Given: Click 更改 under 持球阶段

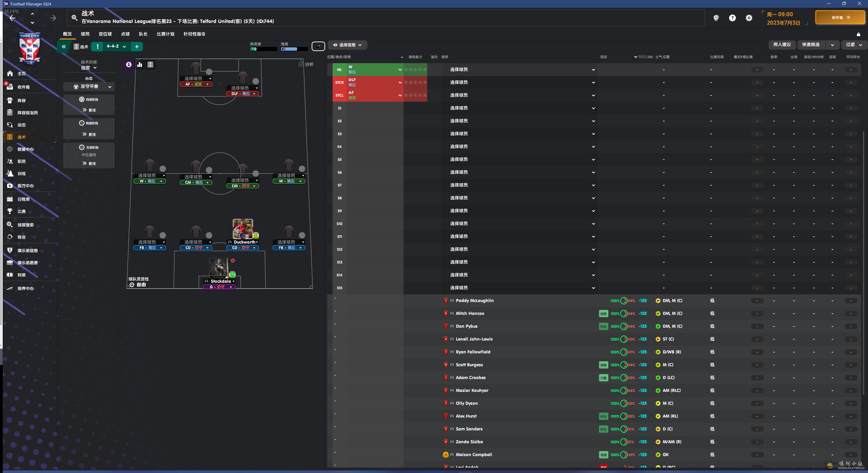Looking at the screenshot, I should (89, 110).
